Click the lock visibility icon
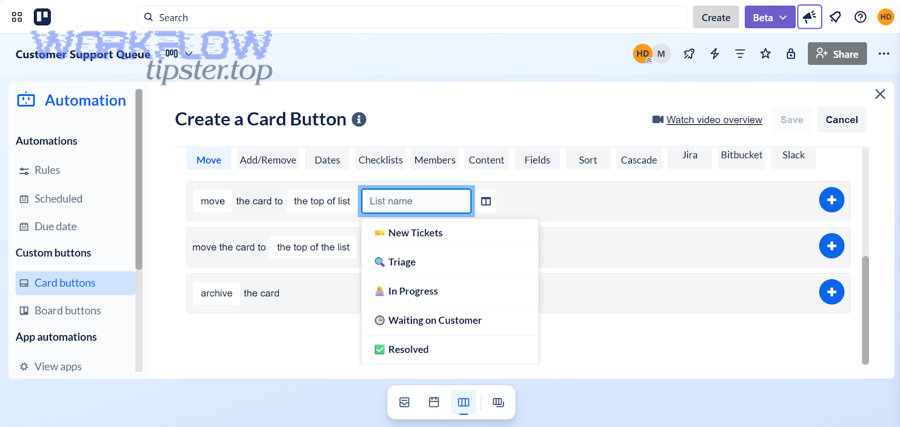This screenshot has height=427, width=900. pyautogui.click(x=791, y=53)
